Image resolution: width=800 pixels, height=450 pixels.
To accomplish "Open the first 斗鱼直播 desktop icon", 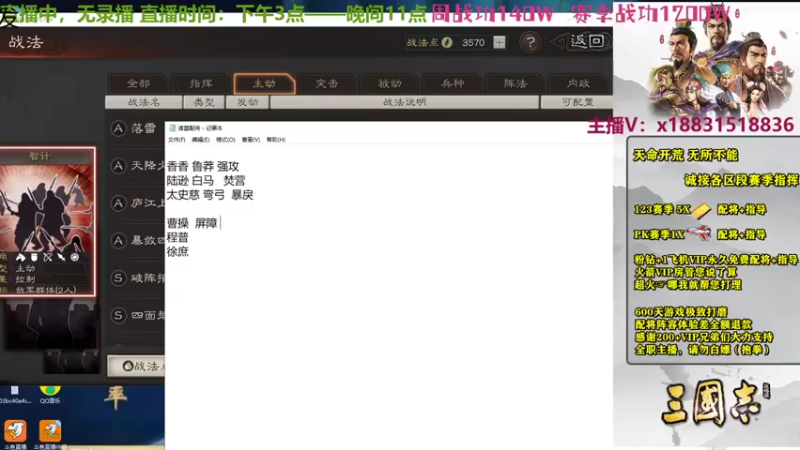I will pos(15,434).
